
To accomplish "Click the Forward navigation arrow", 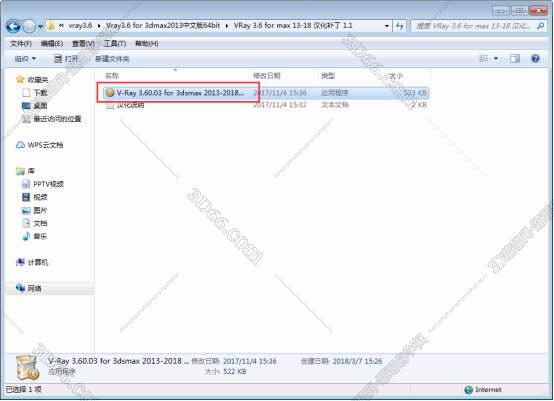I will [x=29, y=26].
